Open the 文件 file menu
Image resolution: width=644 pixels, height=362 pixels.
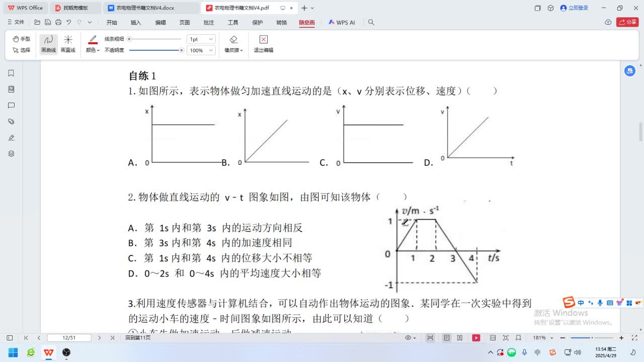[16, 22]
